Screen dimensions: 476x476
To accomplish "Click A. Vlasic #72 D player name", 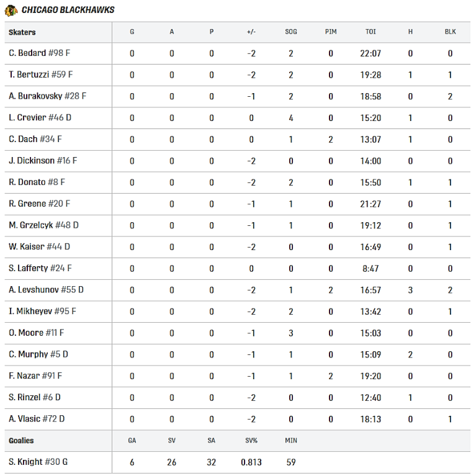I will click(x=37, y=419).
